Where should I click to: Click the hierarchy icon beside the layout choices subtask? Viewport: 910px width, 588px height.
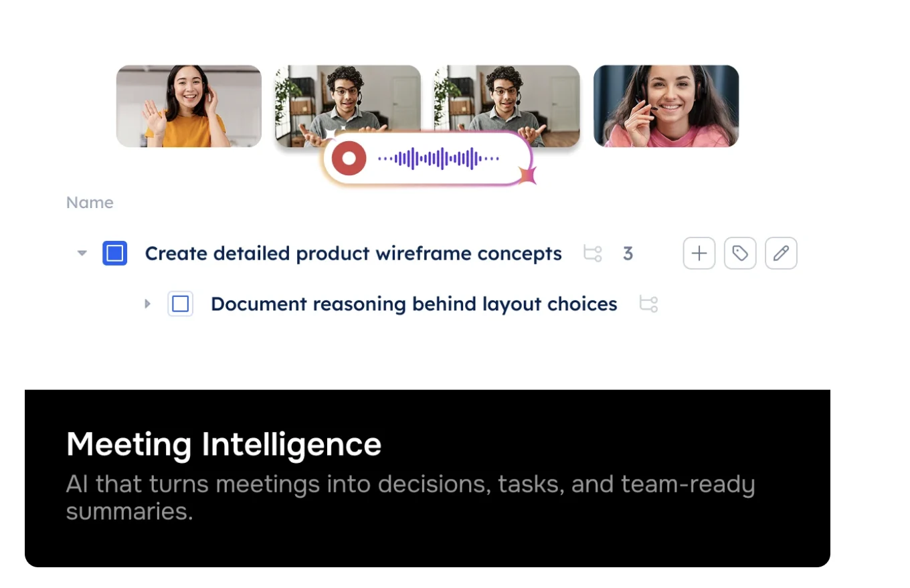click(647, 304)
